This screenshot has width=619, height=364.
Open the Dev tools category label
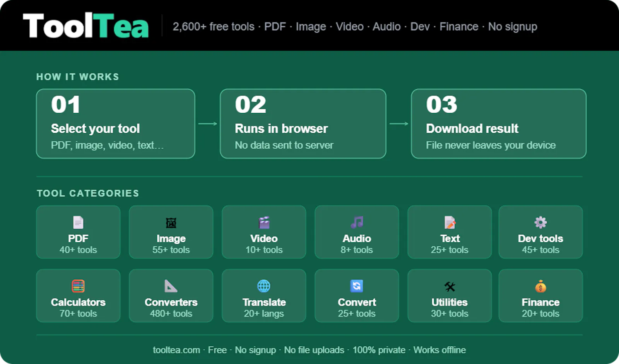[540, 238]
